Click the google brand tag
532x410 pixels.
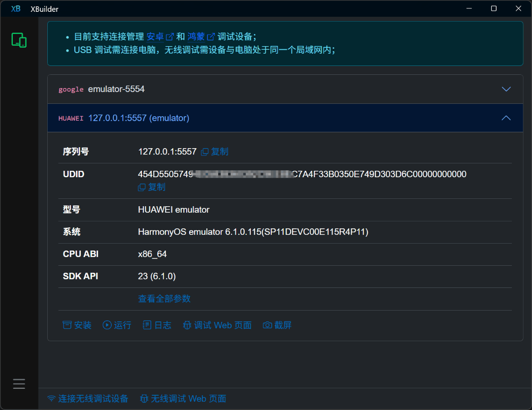point(71,89)
